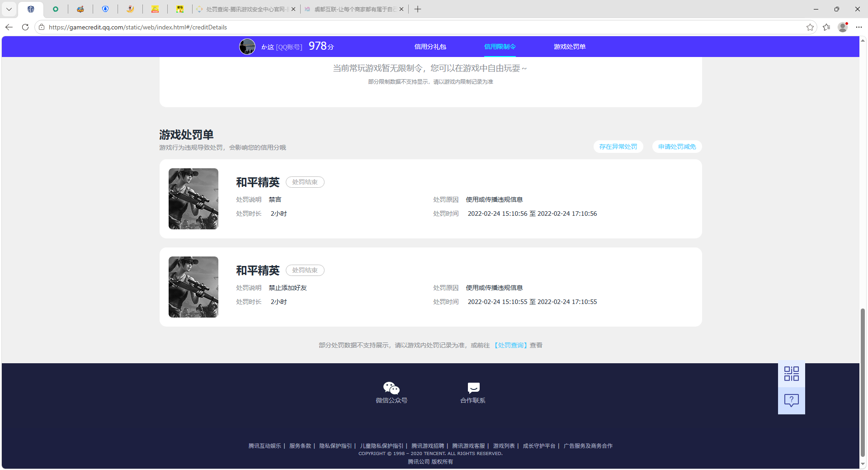Click the 合作联系 chat bubble icon
Image resolution: width=868 pixels, height=470 pixels.
click(473, 388)
